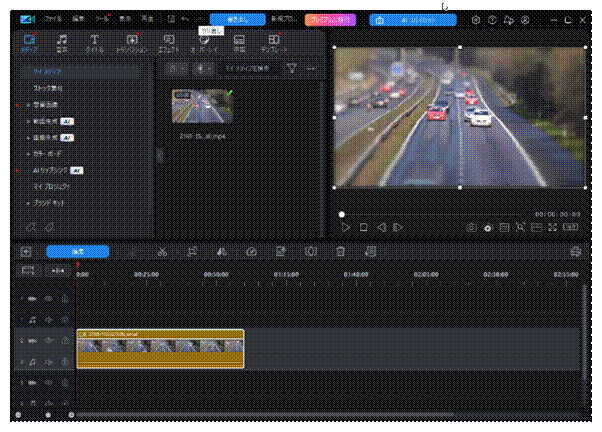Open the 字幕 subtitle room tab
Viewport: 602px width, 432px height.
239,43
